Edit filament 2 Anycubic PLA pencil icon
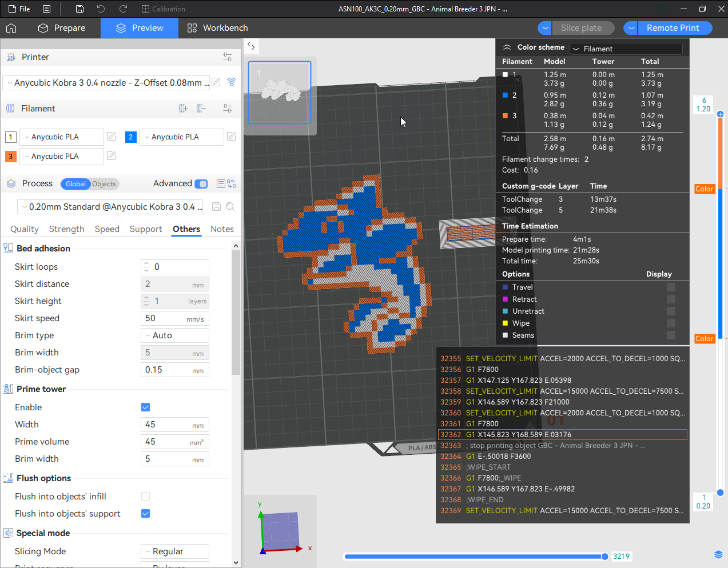 [232, 137]
